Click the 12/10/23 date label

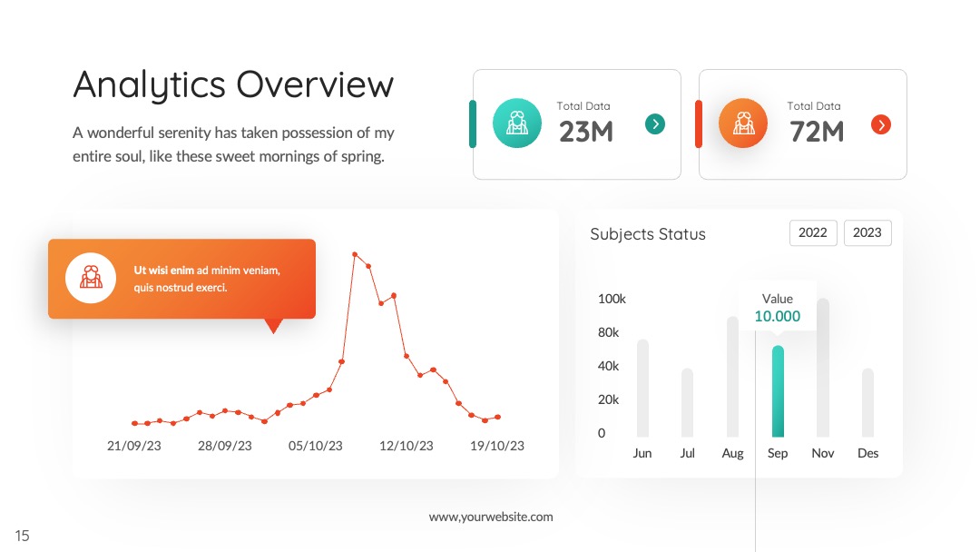(406, 446)
